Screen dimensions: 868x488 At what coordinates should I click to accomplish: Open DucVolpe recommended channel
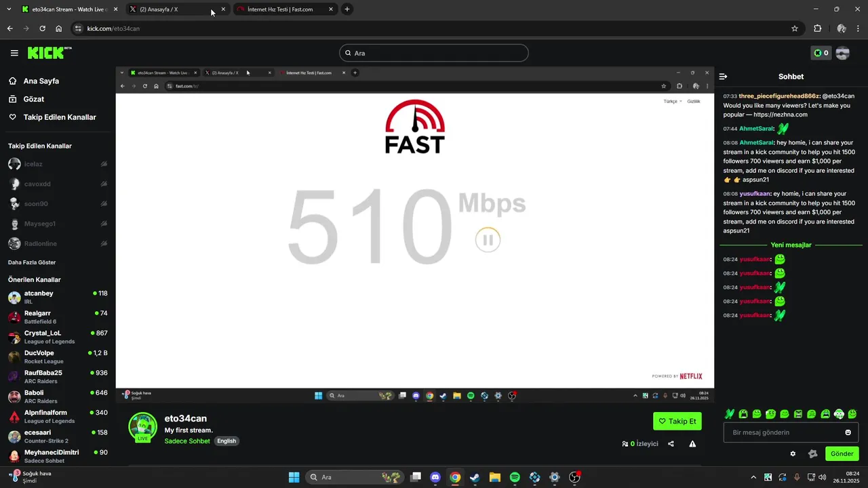click(x=58, y=357)
